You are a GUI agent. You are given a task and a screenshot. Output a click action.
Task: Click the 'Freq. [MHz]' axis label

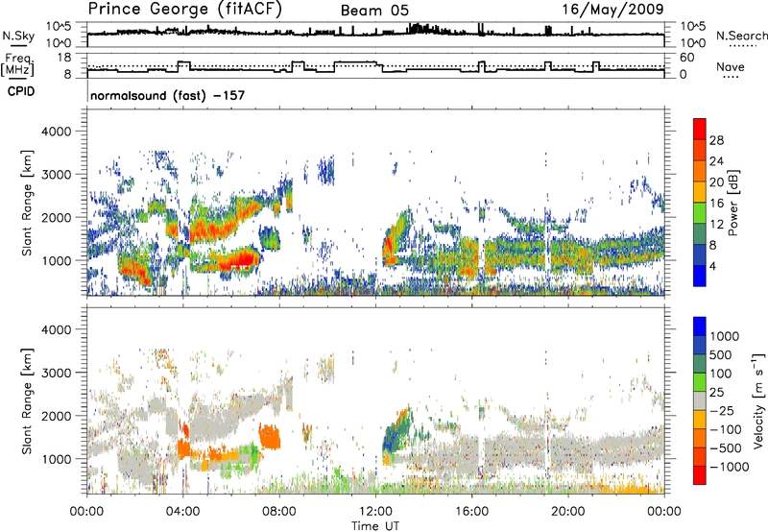[x=19, y=64]
